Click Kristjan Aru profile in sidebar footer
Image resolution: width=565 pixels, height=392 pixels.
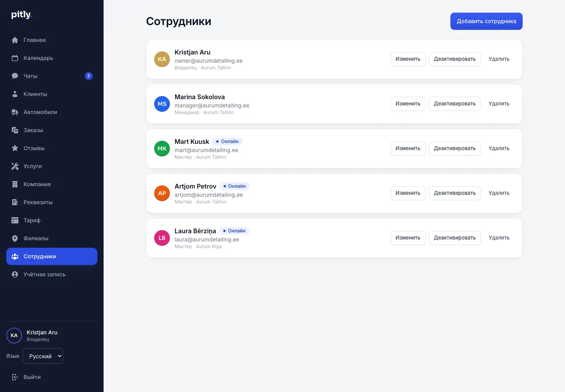tap(52, 336)
